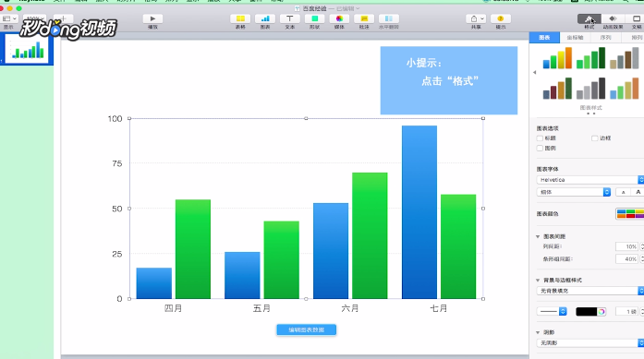Open the Media (媒体) toolbar icon

point(339,18)
